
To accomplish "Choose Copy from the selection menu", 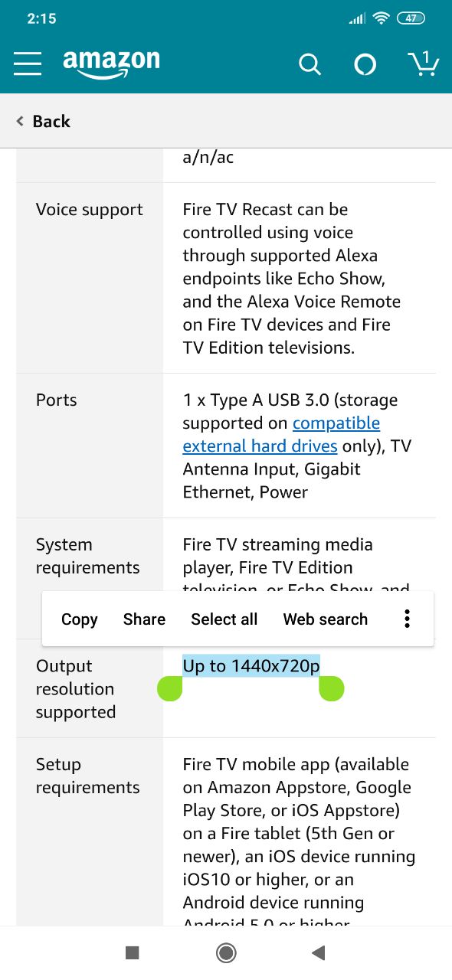I will click(80, 619).
